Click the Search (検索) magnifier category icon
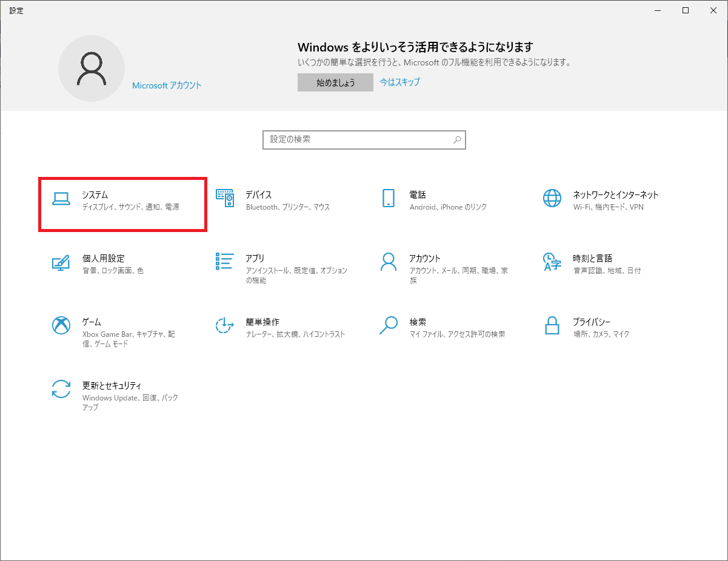This screenshot has height=561, width=728. click(389, 325)
